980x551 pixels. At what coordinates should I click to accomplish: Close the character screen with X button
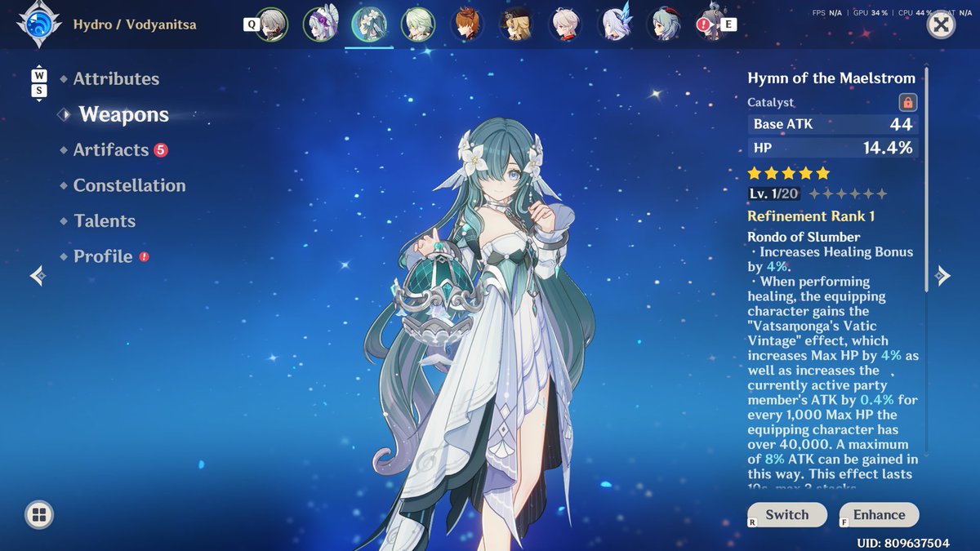pyautogui.click(x=942, y=24)
